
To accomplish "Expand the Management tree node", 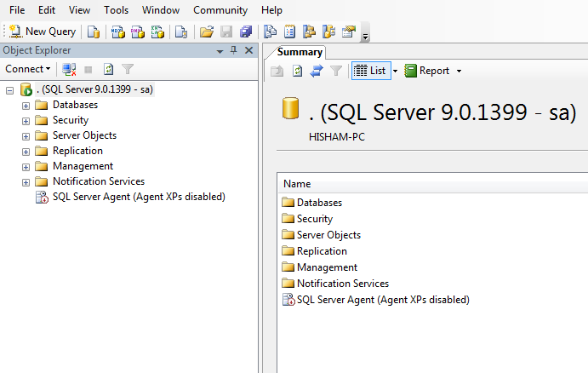I will (x=26, y=168).
